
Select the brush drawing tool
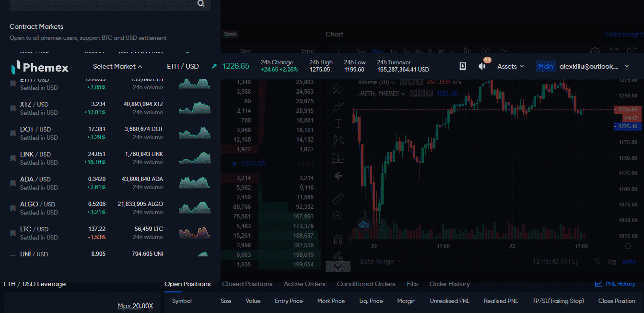pos(338,106)
